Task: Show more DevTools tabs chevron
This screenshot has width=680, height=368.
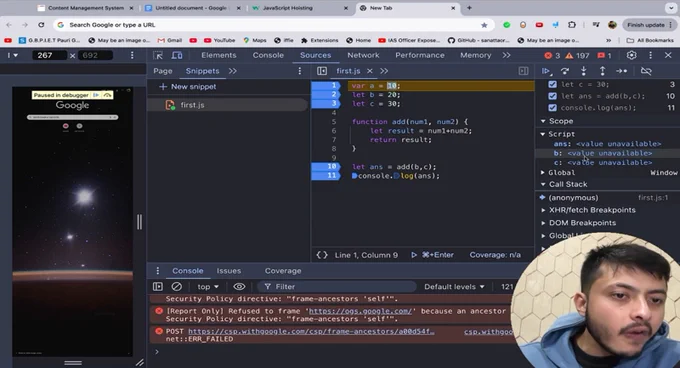Action: [507, 55]
